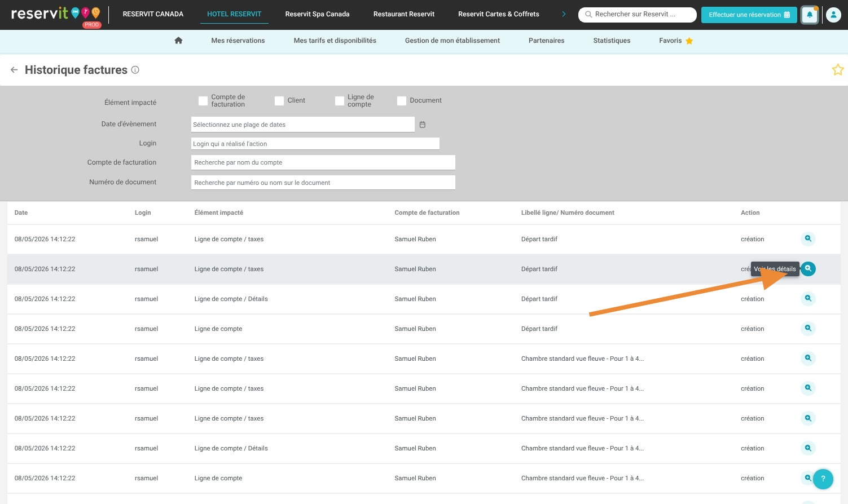Viewport: 848px width, 504px height.
Task: Click the Historique factures page title
Action: pyautogui.click(x=76, y=70)
